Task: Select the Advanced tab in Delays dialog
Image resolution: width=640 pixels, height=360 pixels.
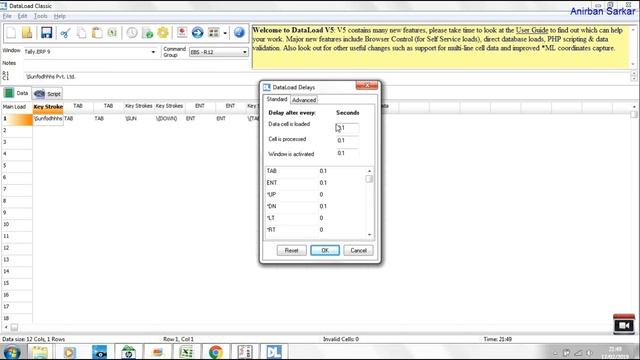Action: (x=304, y=100)
